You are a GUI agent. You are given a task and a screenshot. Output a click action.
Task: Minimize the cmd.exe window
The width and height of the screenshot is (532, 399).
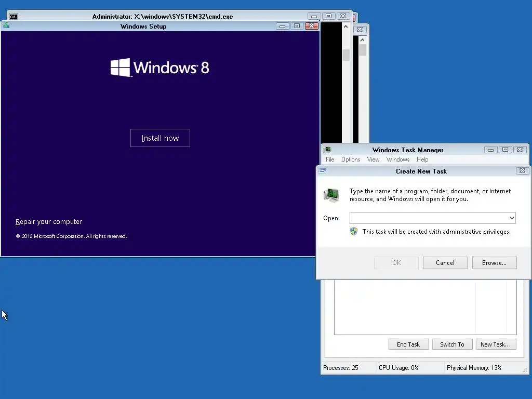tap(314, 16)
